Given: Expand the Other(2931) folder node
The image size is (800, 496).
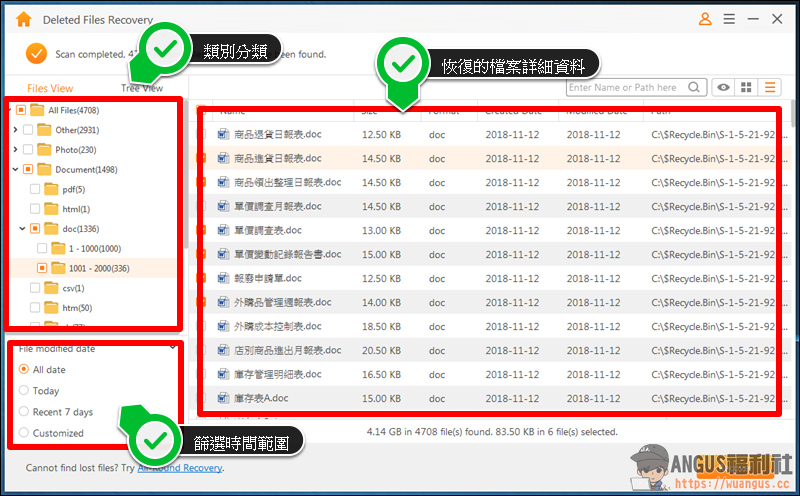Looking at the screenshot, I should (15, 130).
